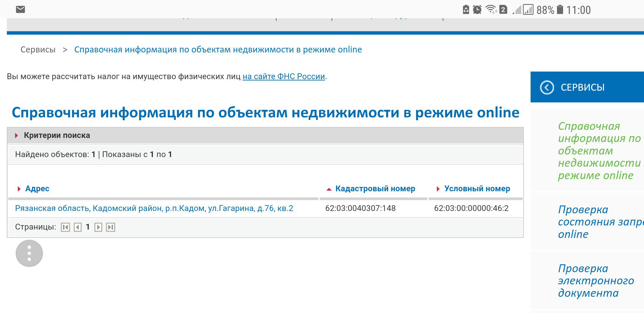The height and width of the screenshot is (313, 644).
Task: Go to previous results page
Action: 77,227
